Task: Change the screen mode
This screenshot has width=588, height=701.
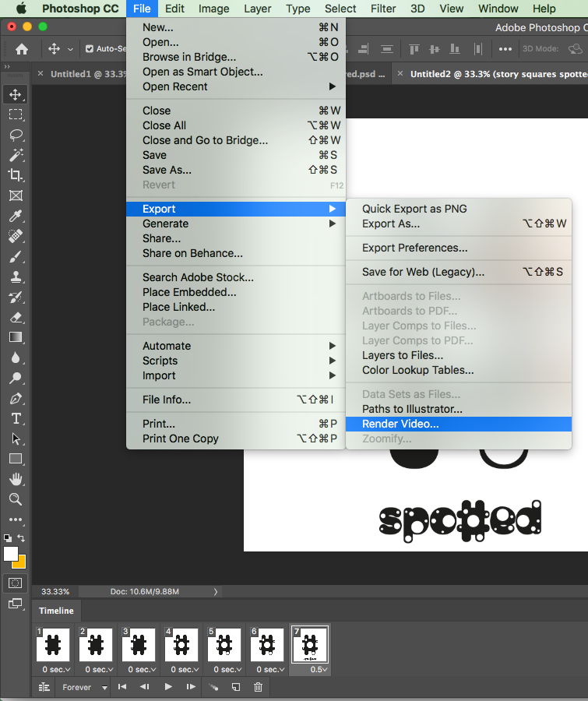Action: pos(16,604)
